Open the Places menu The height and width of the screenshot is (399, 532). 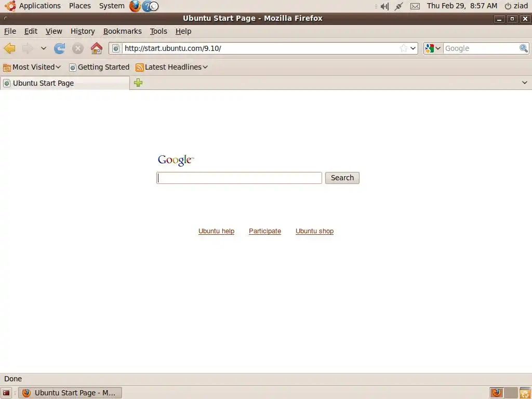click(x=80, y=6)
